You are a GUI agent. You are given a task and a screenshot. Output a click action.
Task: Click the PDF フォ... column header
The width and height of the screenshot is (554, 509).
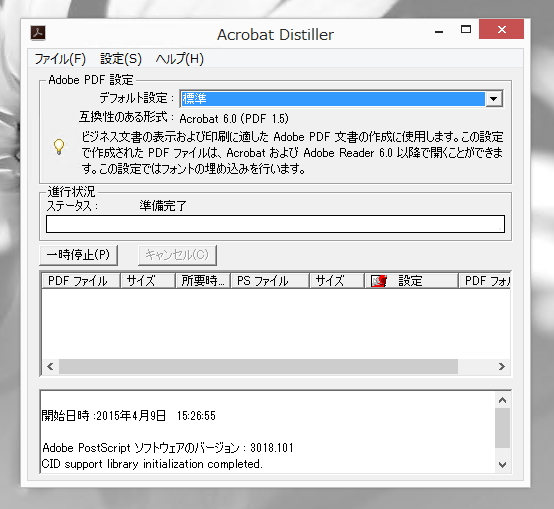pyautogui.click(x=485, y=281)
